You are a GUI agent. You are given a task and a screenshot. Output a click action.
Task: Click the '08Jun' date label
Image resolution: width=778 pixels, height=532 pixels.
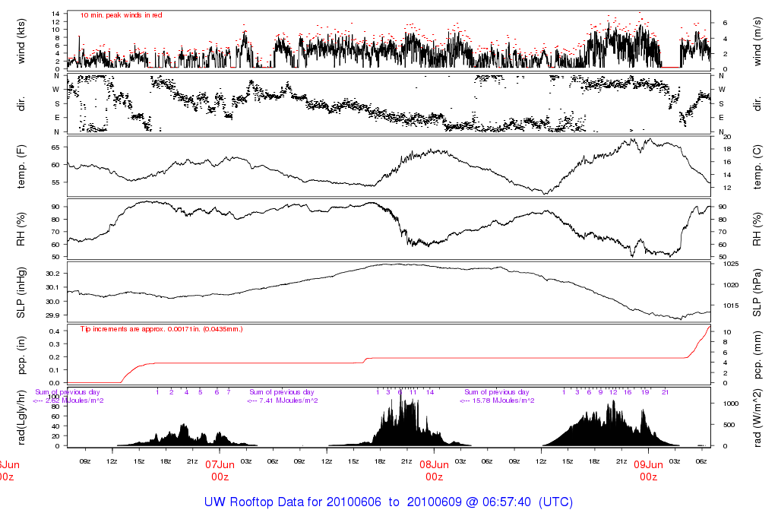click(x=434, y=464)
